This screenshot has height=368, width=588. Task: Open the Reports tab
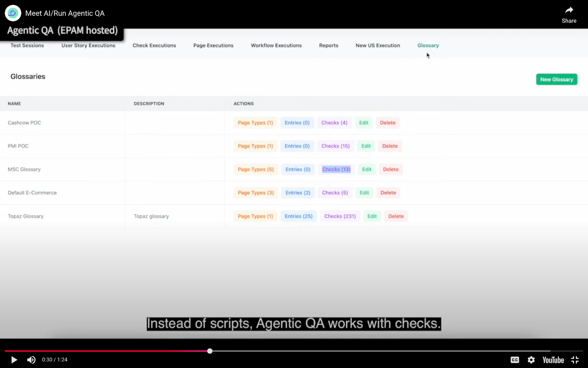(x=329, y=46)
